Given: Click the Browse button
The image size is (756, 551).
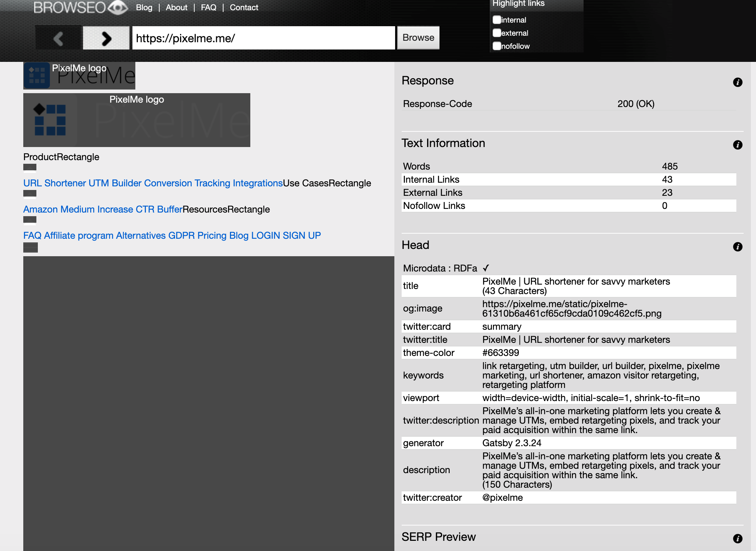Looking at the screenshot, I should (x=418, y=38).
